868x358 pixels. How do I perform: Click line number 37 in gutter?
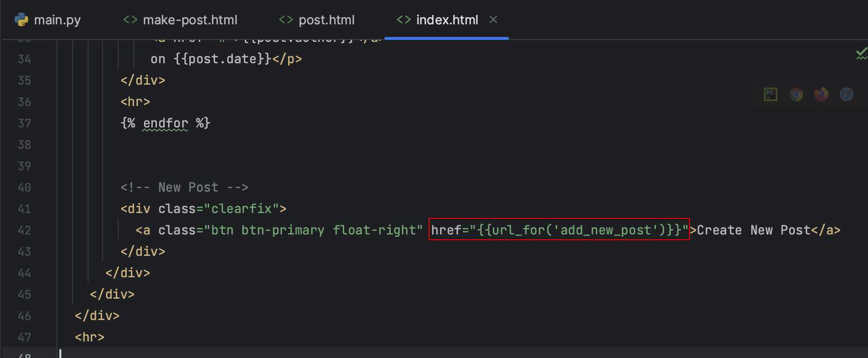(x=24, y=124)
